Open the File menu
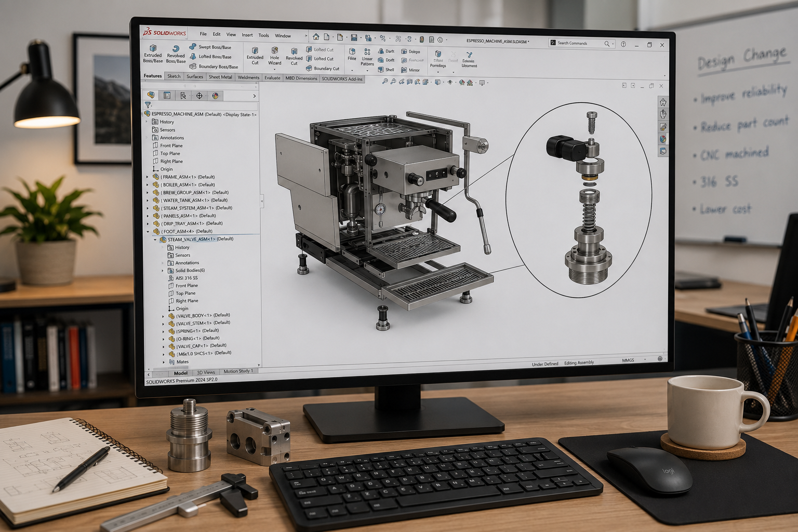 [203, 34]
